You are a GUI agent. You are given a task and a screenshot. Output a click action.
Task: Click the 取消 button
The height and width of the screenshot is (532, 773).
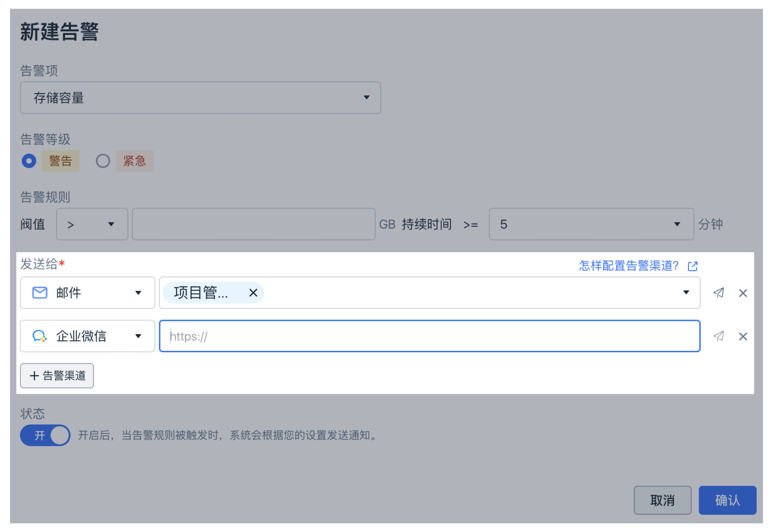pyautogui.click(x=663, y=500)
